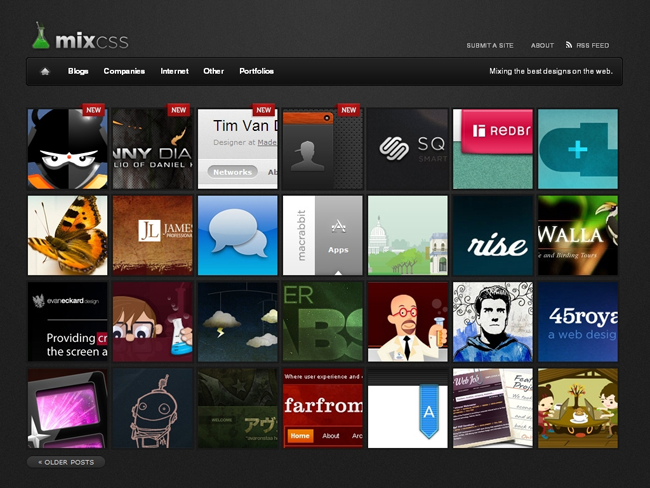Open the About link

point(542,46)
